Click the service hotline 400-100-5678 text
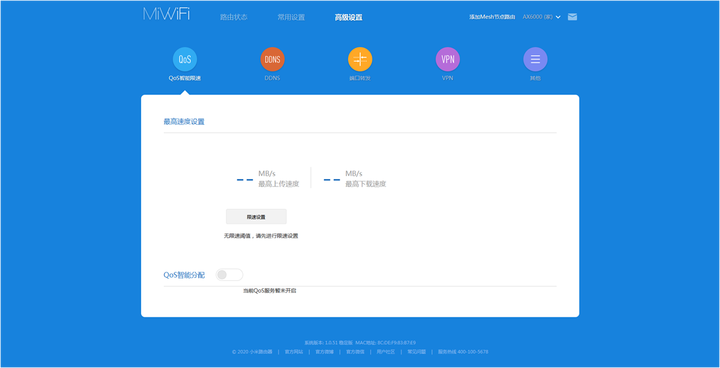Image resolution: width=720 pixels, height=368 pixels. (x=463, y=351)
